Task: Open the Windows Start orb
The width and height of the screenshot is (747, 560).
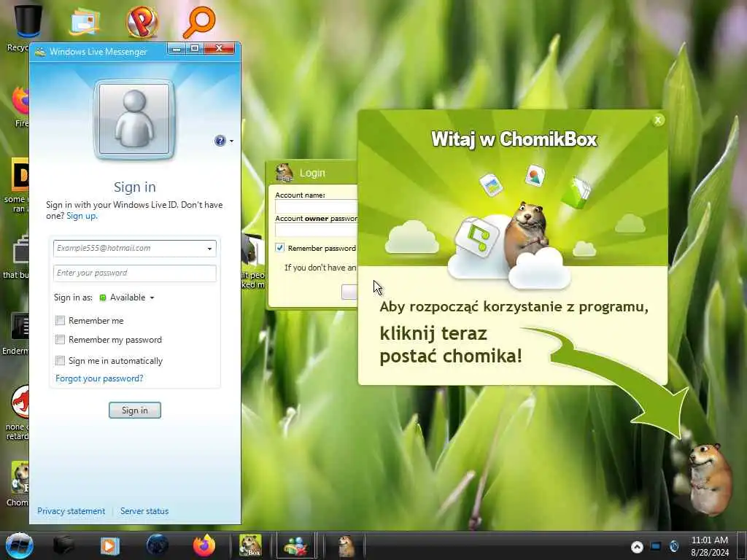Action: pyautogui.click(x=20, y=545)
